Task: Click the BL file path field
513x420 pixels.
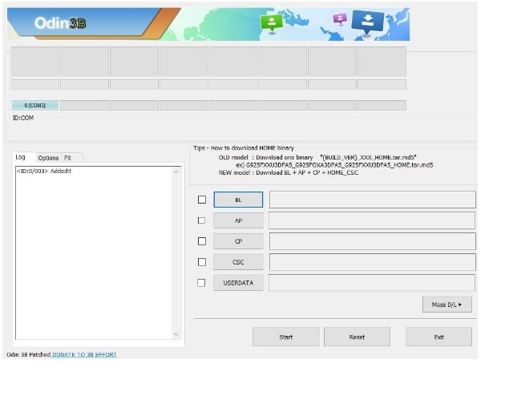Action: tap(372, 200)
